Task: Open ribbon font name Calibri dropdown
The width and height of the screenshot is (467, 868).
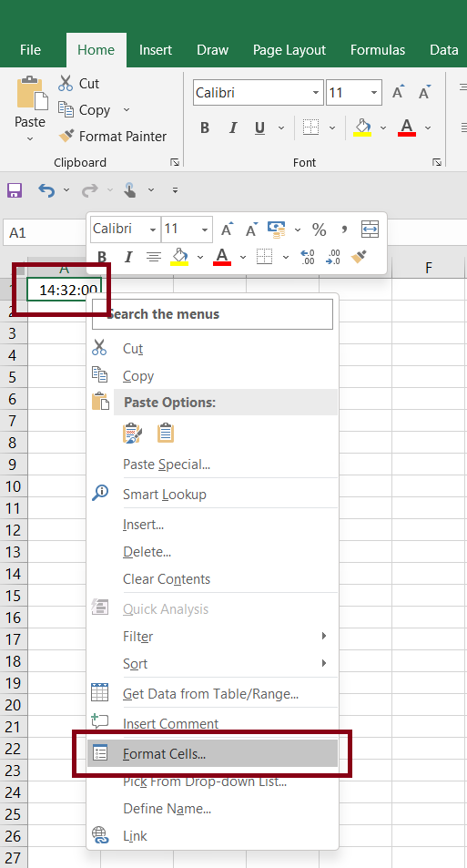Action: (x=315, y=93)
